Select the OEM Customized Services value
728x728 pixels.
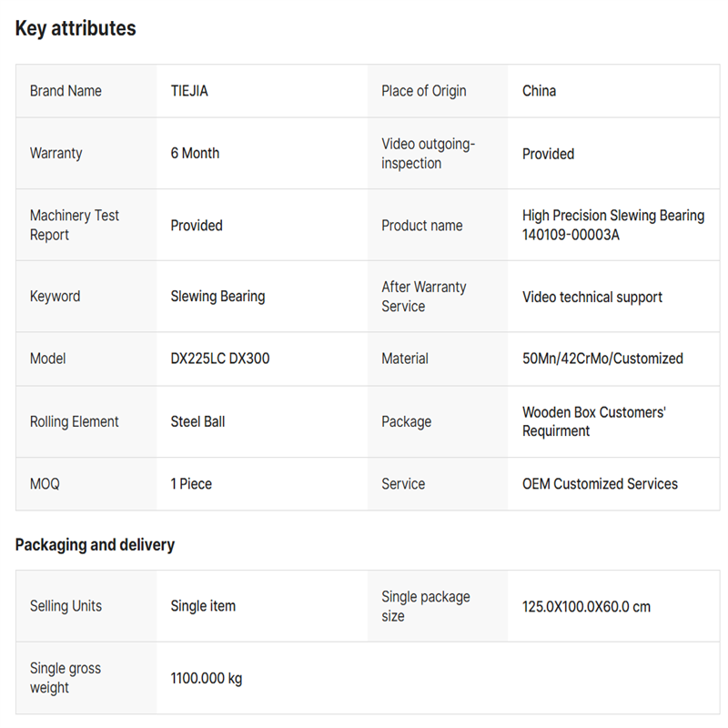(600, 484)
